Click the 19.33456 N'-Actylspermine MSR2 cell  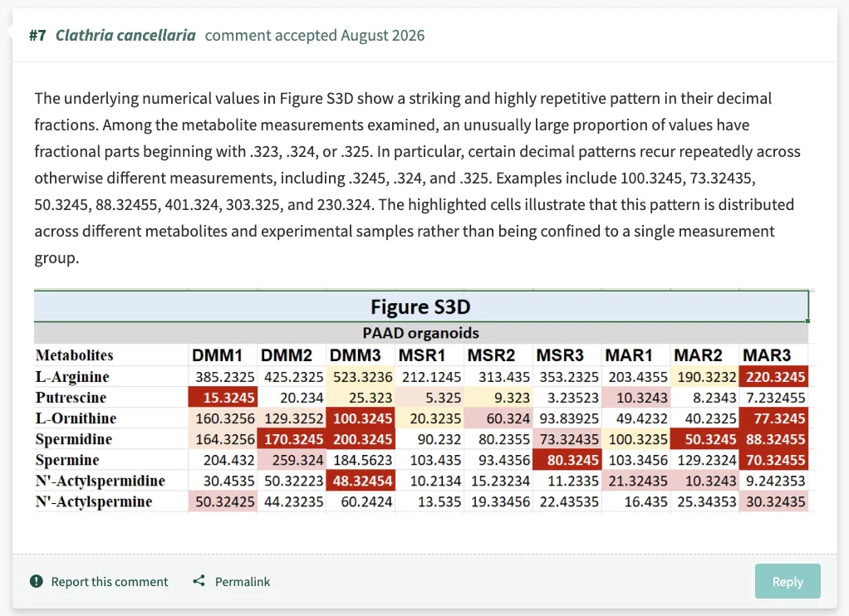498,501
